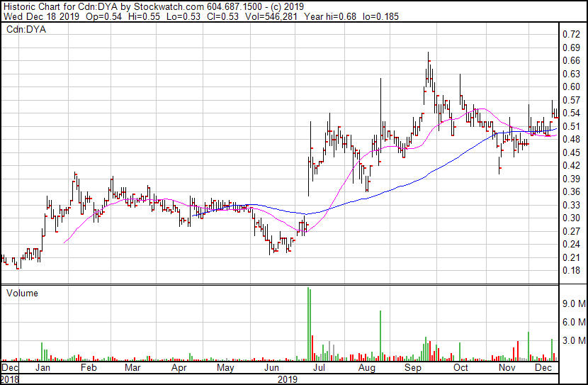
Task: Click the tall green volume bar in August
Action: tap(380, 336)
